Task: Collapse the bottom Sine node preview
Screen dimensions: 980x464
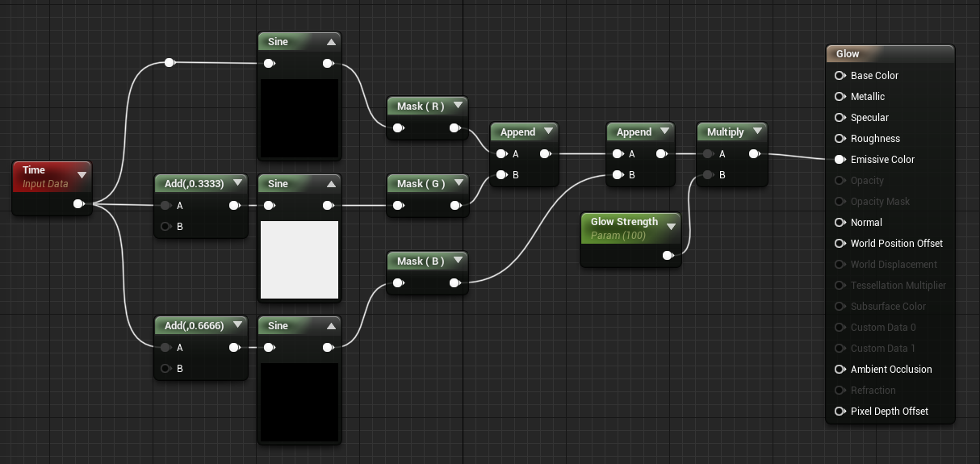Action: [x=331, y=326]
